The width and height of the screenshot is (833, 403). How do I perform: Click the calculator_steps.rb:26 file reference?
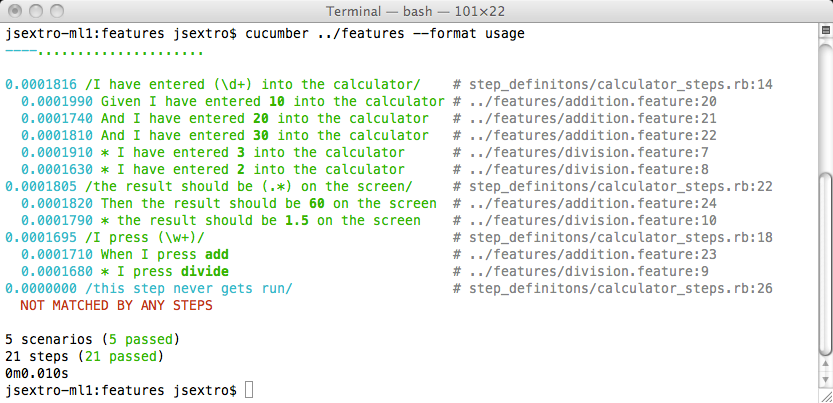(620, 289)
